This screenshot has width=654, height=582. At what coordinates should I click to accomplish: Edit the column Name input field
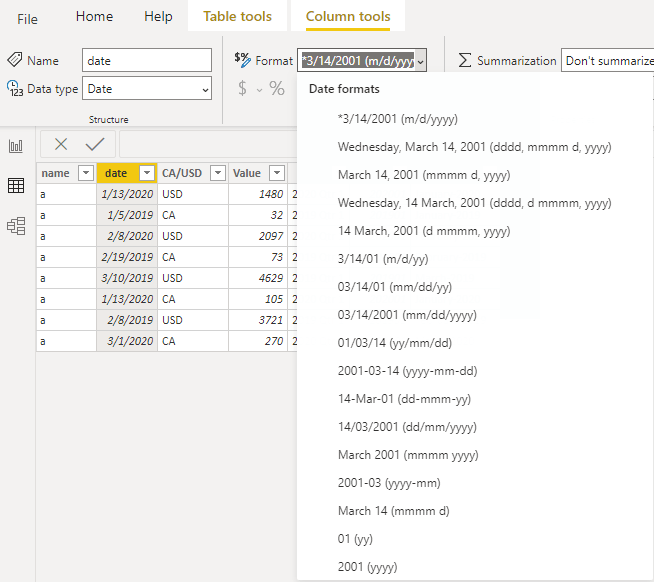pos(147,60)
